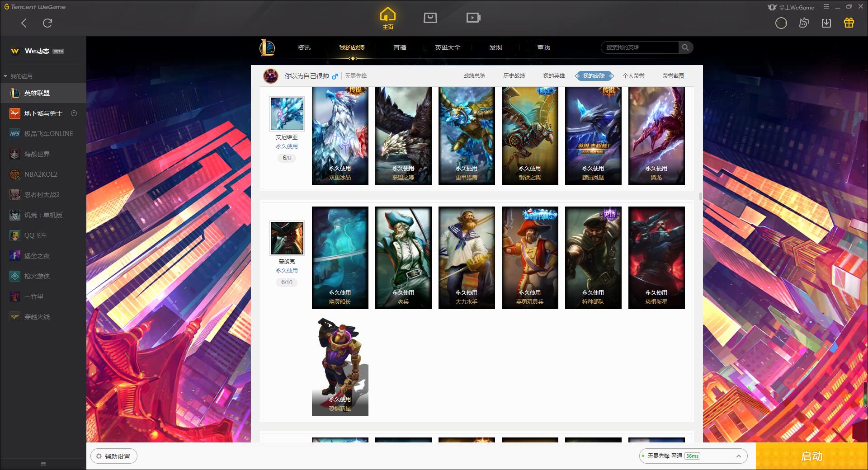Select QQ飞车 in the sidebar
This screenshot has height=470, width=868.
(x=43, y=235)
